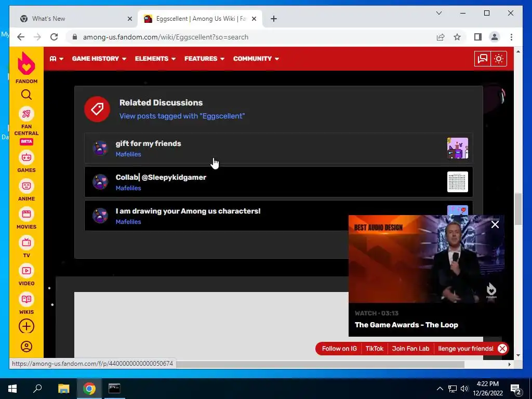
Task: Close the What's New tab
Action: coord(129,19)
